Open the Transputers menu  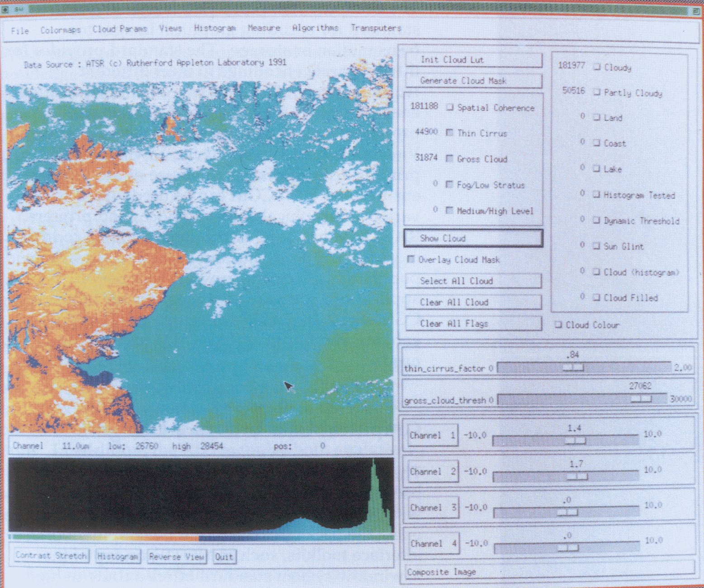376,28
